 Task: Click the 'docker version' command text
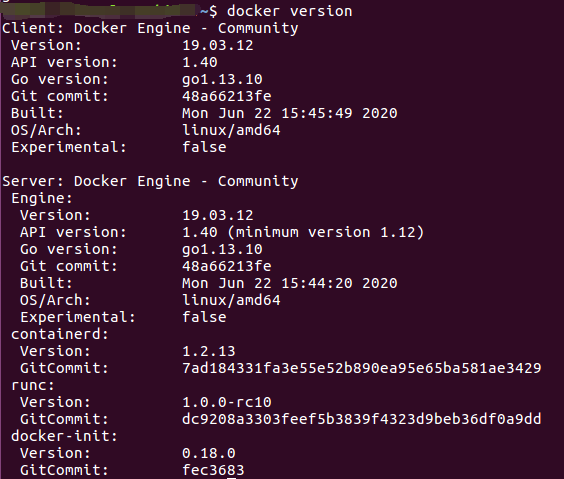[290, 11]
